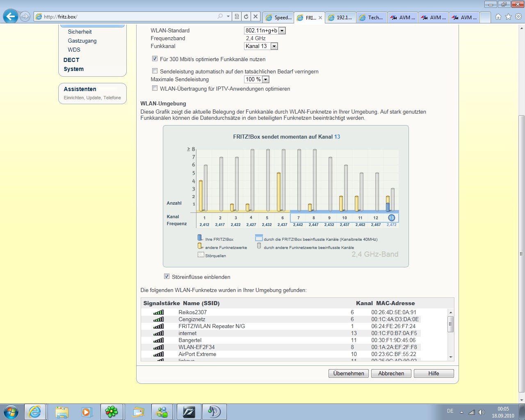Select the Cengiznetz network row
The height and width of the screenshot is (420, 525).
coord(281,319)
